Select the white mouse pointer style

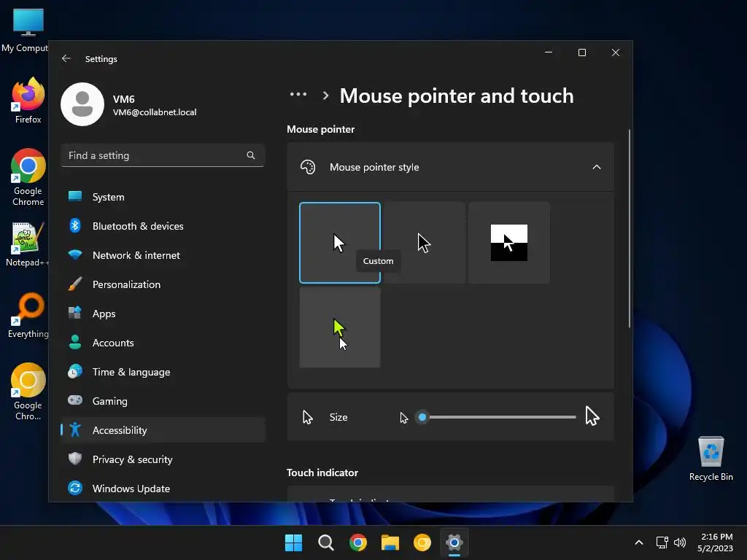[x=340, y=243]
